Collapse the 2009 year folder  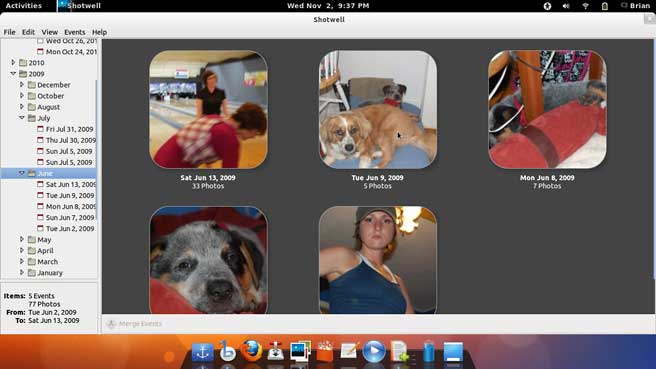(13, 74)
